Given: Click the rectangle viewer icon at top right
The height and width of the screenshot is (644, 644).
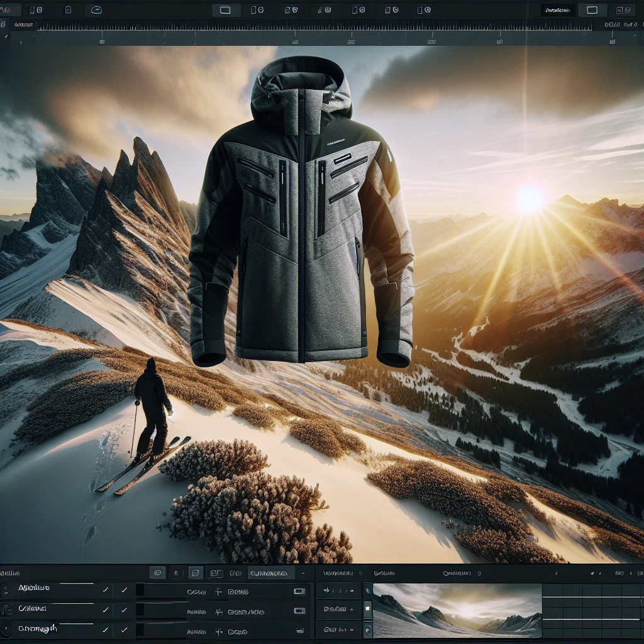Looking at the screenshot, I should coord(592,10).
